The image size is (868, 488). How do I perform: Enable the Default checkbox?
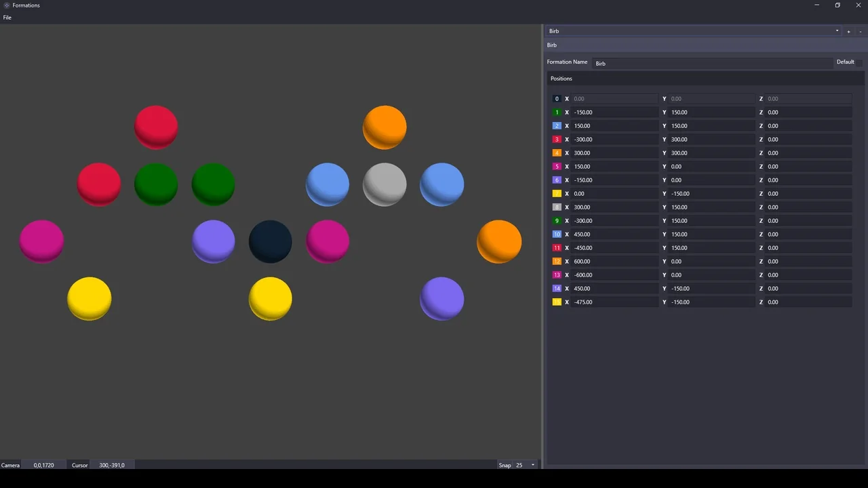pos(860,62)
